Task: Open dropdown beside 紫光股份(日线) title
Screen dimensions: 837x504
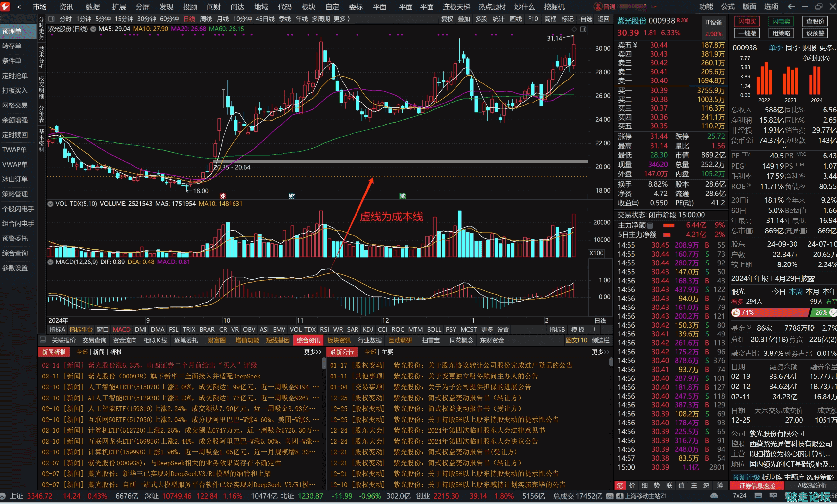Action: tap(93, 29)
